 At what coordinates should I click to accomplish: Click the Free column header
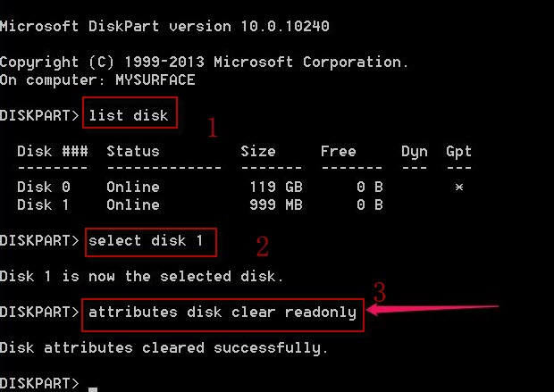click(x=338, y=152)
